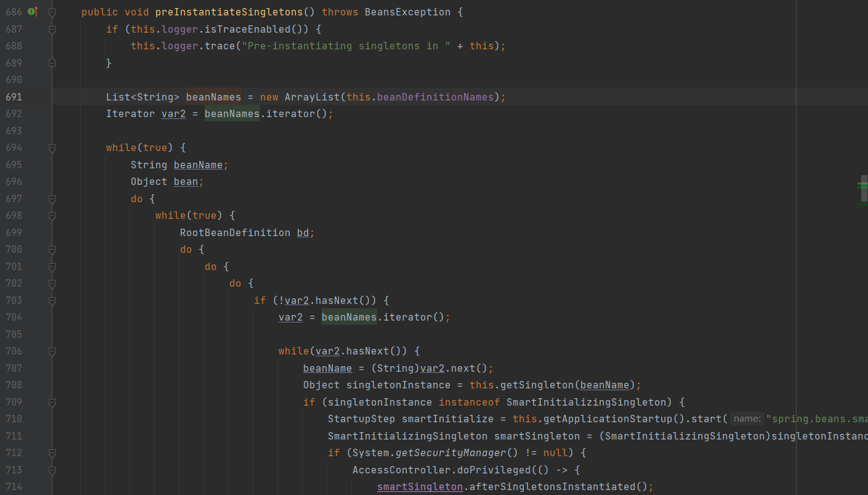Click 'instanceof' keyword on line 709
The image size is (868, 495).
click(x=469, y=402)
